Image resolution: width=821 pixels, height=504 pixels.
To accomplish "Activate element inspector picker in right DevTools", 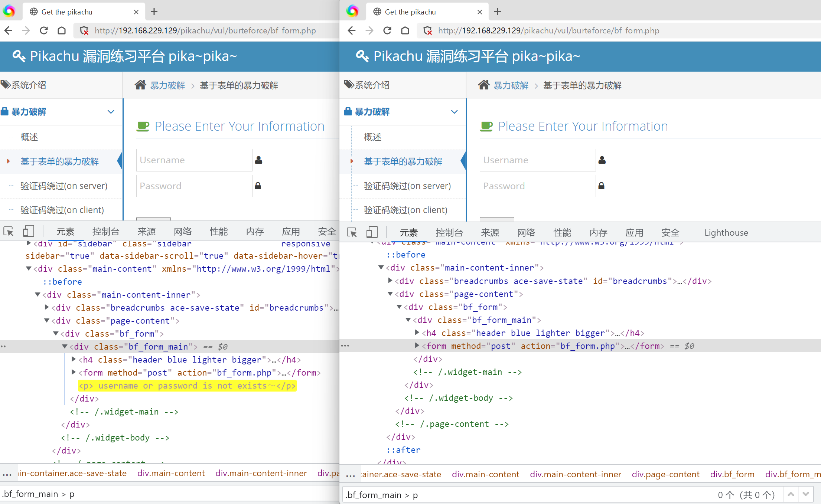I will click(352, 233).
